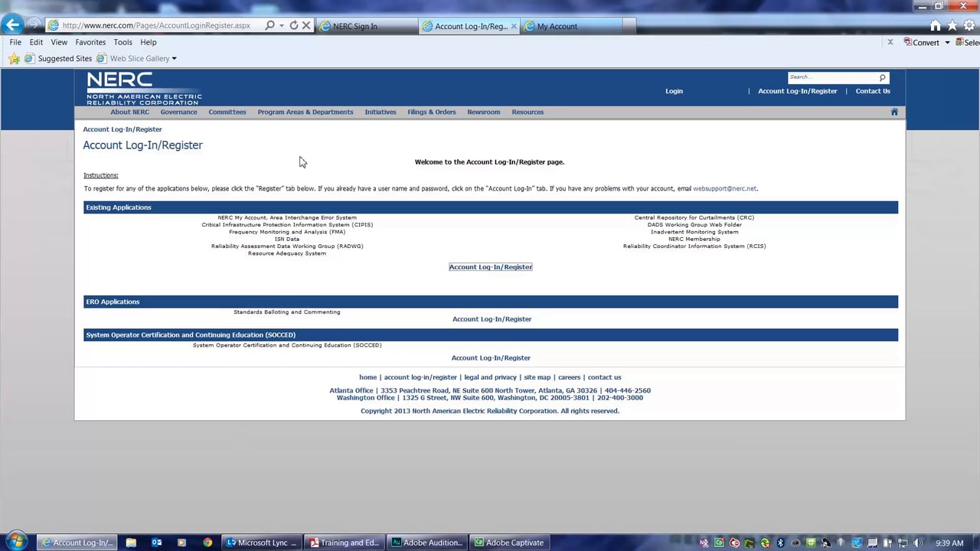Click the NERC search input field
Viewport: 980px width, 551px height.
click(x=832, y=77)
